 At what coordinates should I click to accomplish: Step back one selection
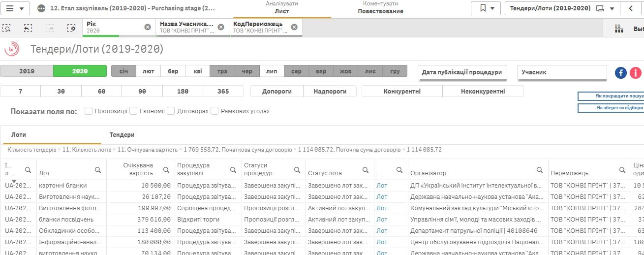coord(28,28)
